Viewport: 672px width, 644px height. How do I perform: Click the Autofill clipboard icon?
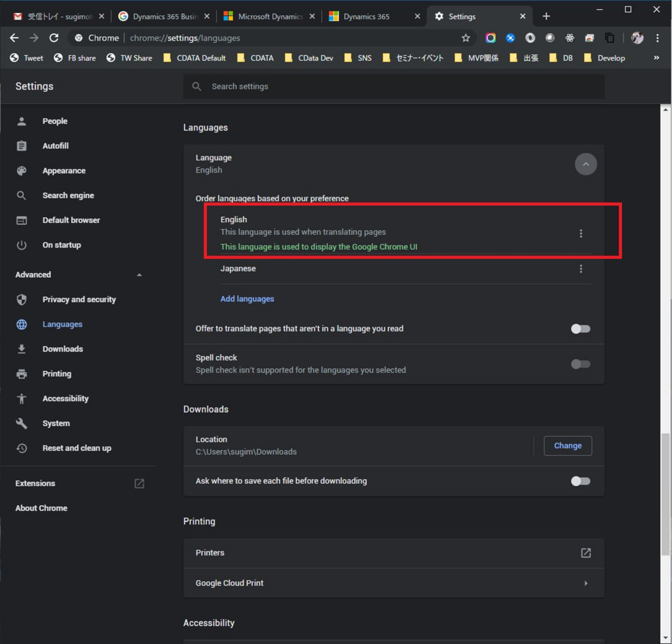[21, 146]
